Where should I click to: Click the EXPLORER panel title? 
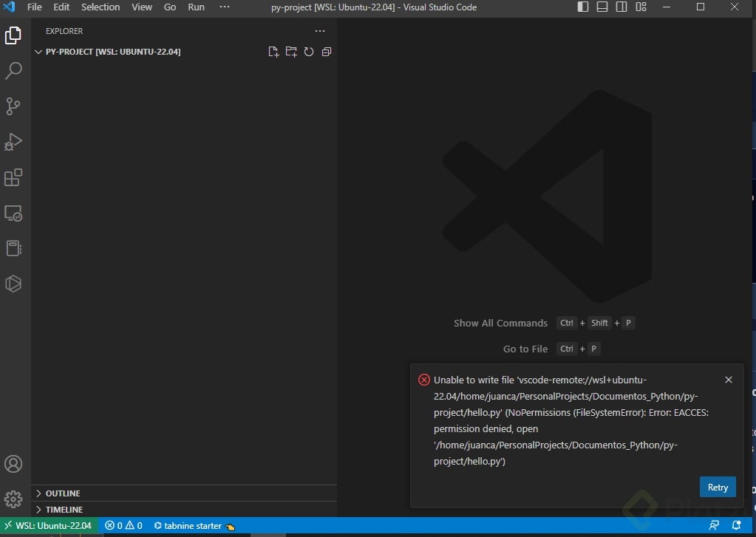[x=64, y=31]
